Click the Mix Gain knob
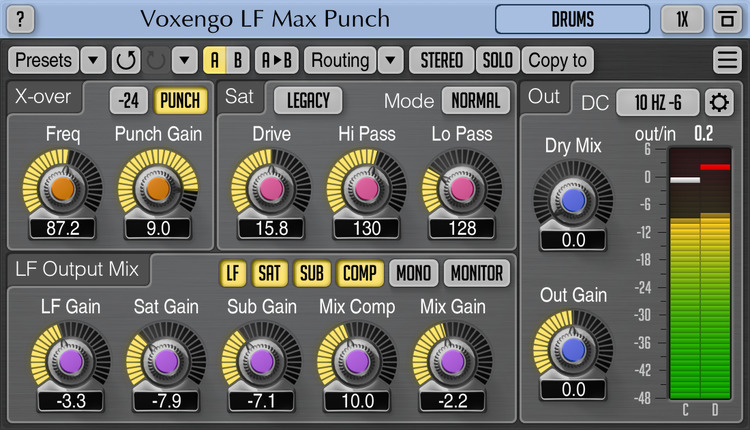750x430 pixels. click(x=452, y=361)
